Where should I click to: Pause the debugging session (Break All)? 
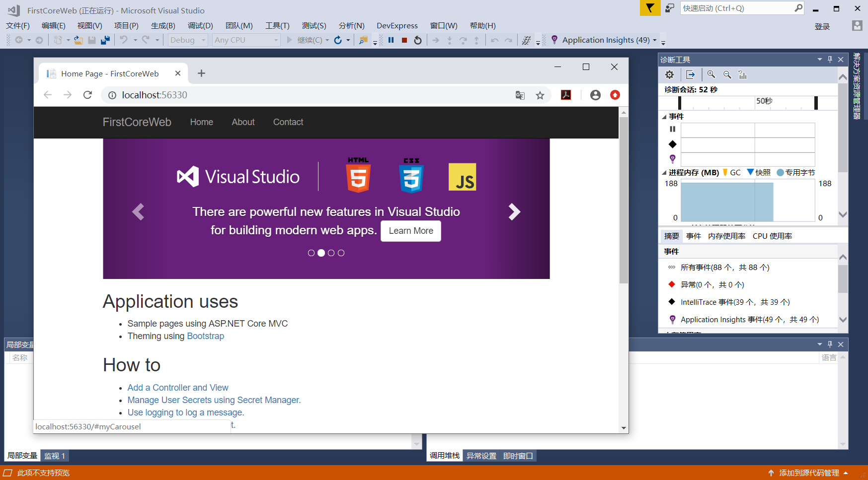point(391,40)
